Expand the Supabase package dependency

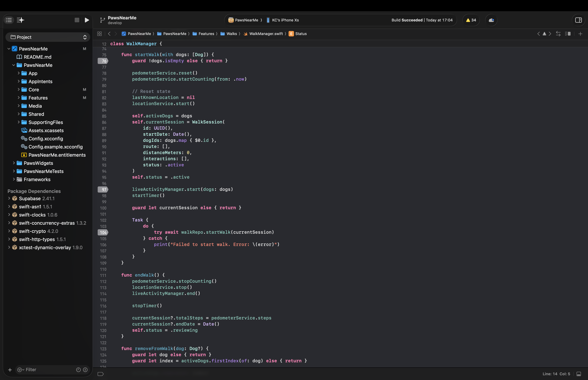click(9, 198)
